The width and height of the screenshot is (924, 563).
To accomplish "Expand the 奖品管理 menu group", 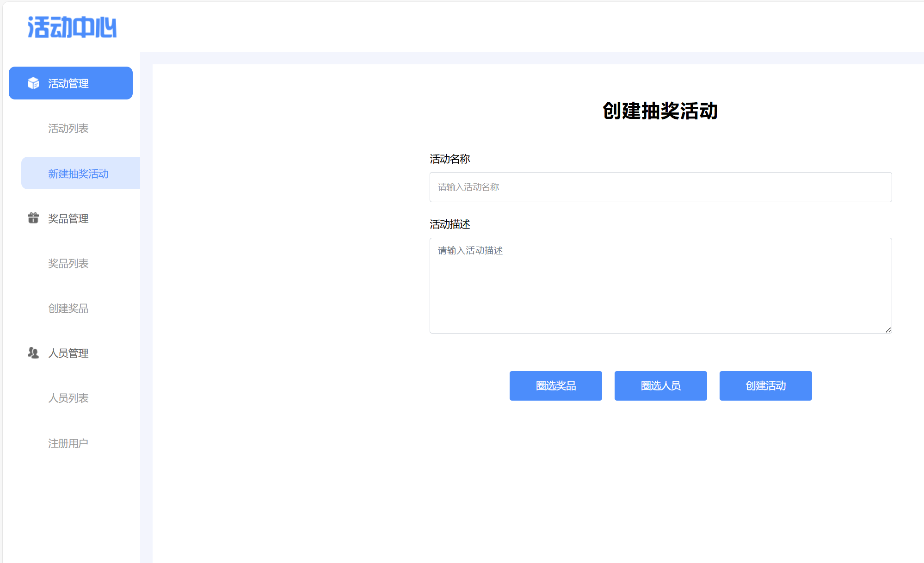I will pyautogui.click(x=68, y=218).
